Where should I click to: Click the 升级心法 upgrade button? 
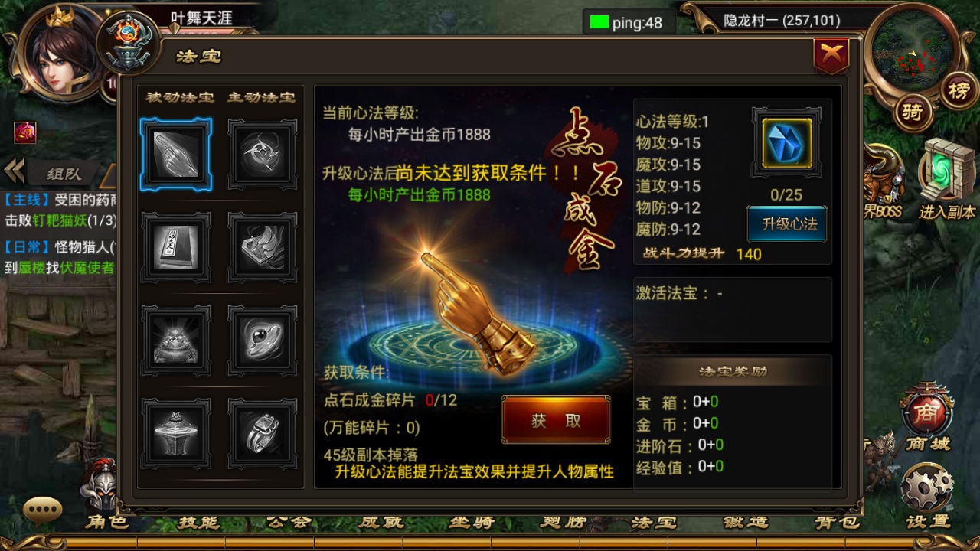click(787, 224)
